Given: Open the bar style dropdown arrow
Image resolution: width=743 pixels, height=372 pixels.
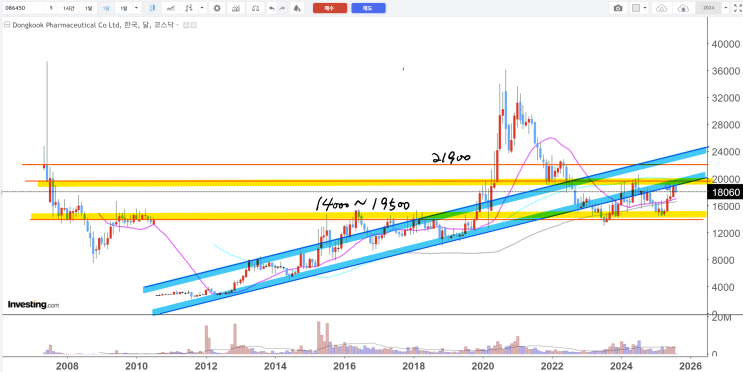Looking at the screenshot, I should click(202, 8).
